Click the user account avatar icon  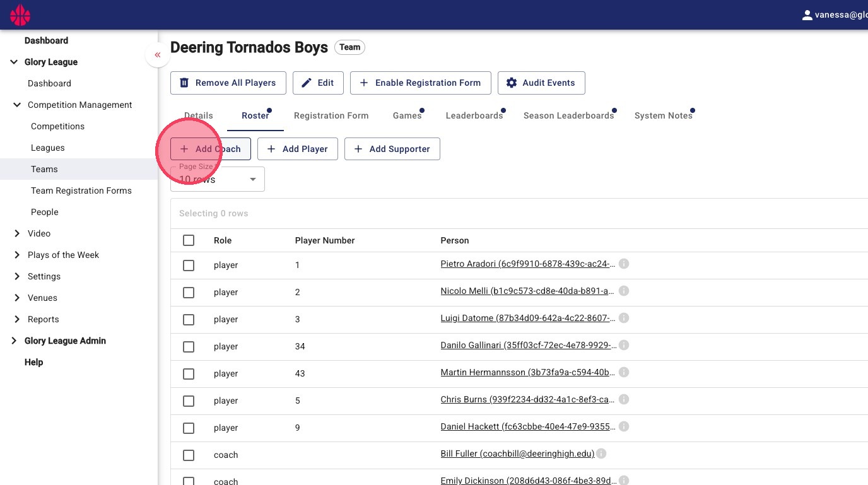pos(807,15)
